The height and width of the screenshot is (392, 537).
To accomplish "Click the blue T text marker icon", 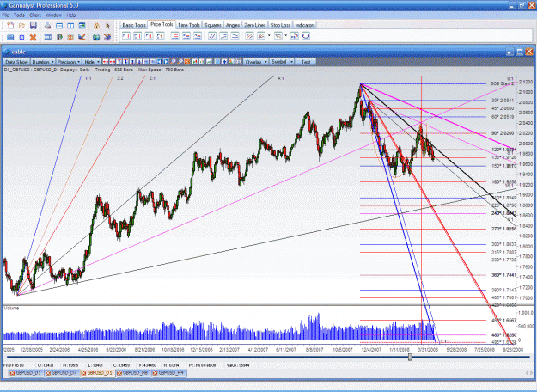I will [119, 62].
